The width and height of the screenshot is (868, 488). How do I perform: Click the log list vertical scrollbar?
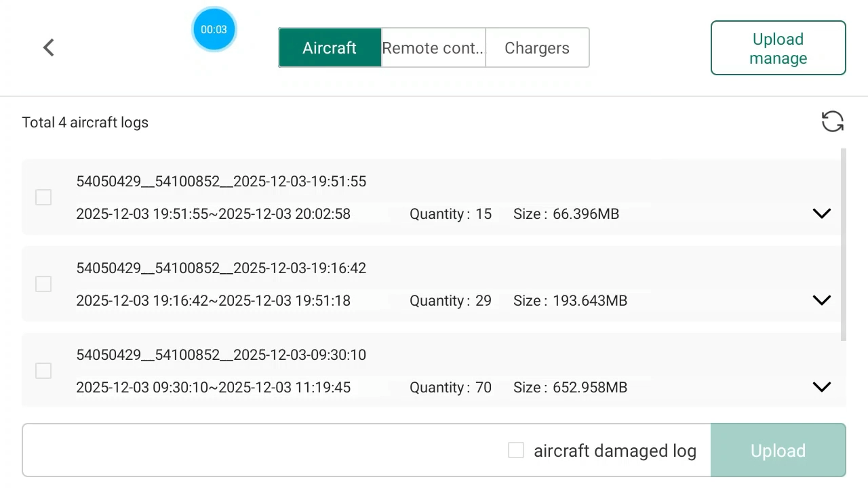point(844,244)
